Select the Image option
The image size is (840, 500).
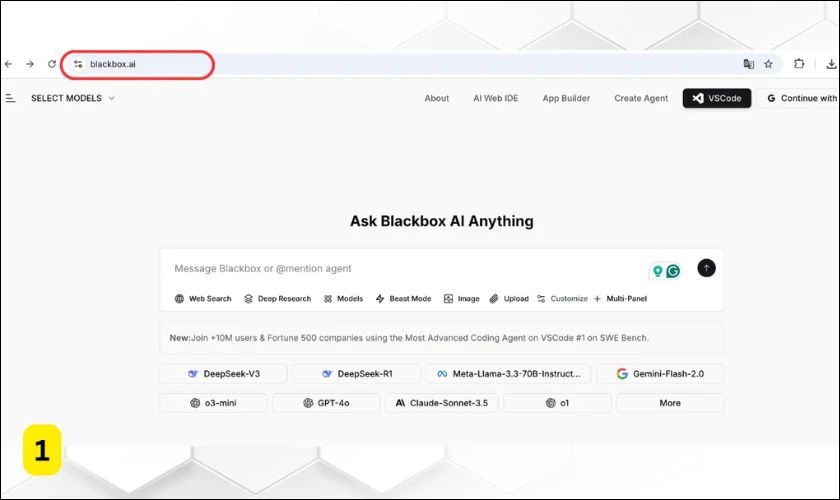click(461, 298)
